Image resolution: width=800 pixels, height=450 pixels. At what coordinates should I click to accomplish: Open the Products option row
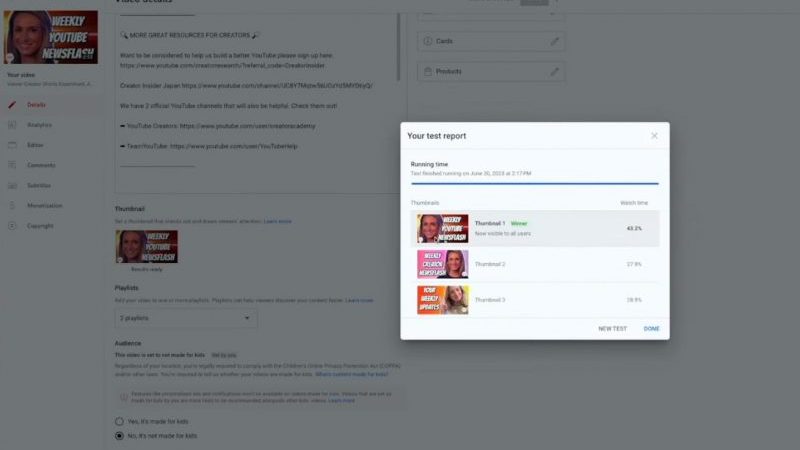coord(491,71)
